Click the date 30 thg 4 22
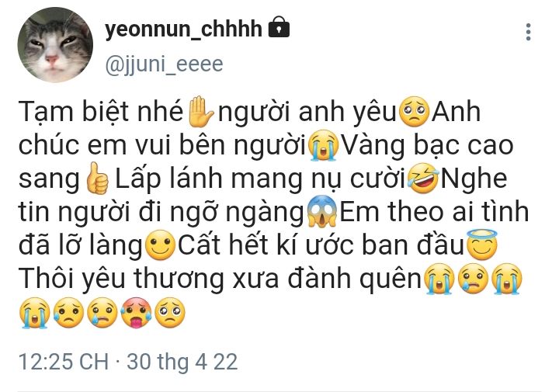Image resolution: width=559 pixels, height=392 pixels. click(x=182, y=362)
